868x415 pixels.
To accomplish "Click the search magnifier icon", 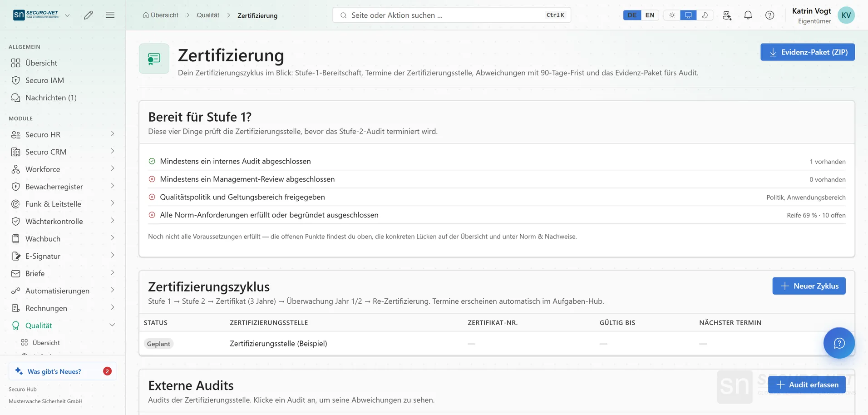I will point(344,15).
